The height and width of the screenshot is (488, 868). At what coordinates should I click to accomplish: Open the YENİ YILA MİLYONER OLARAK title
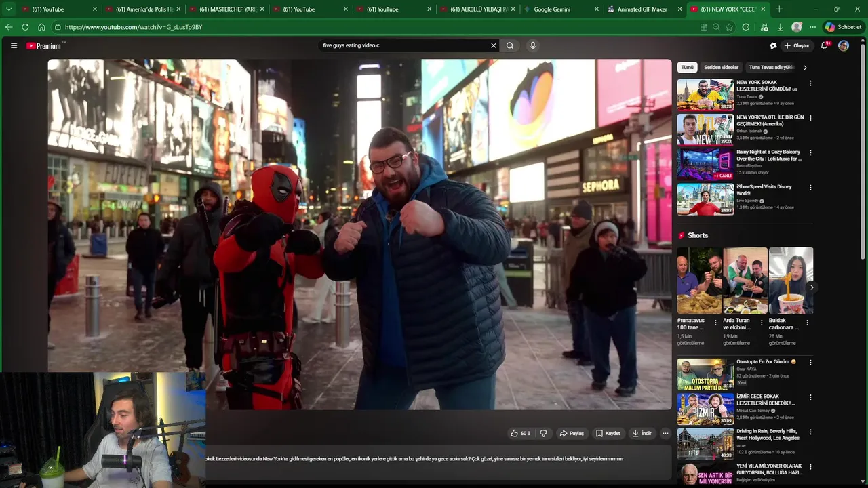click(769, 469)
